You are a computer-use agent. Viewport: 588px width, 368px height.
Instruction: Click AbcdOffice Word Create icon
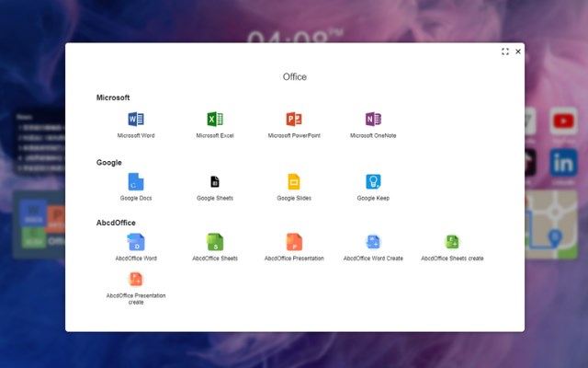pyautogui.click(x=373, y=242)
